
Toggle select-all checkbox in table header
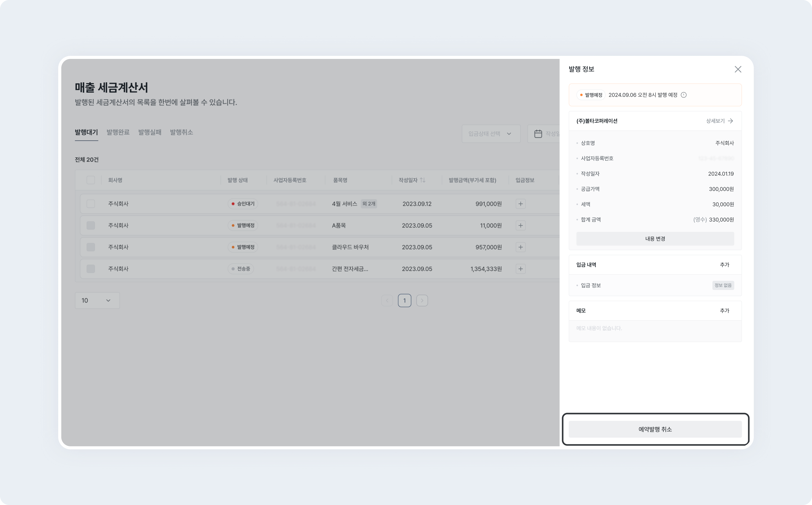click(x=91, y=180)
